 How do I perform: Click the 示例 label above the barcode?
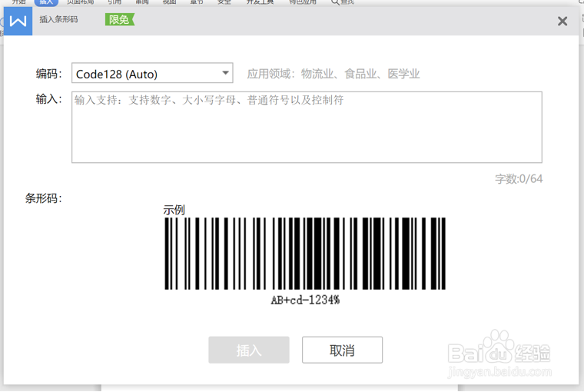[x=174, y=210]
